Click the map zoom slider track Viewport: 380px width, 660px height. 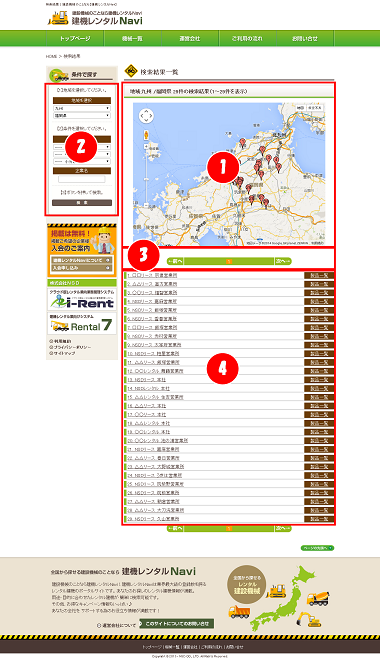click(146, 176)
